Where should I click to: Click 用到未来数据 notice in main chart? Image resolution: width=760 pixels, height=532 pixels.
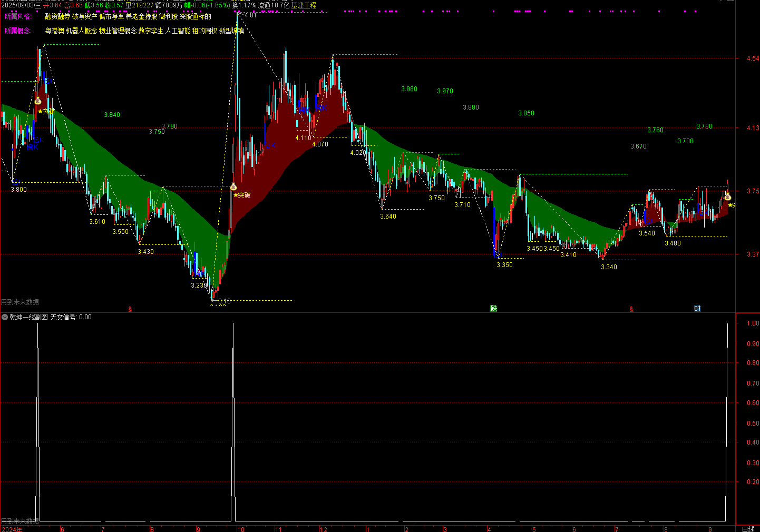[x=20, y=302]
